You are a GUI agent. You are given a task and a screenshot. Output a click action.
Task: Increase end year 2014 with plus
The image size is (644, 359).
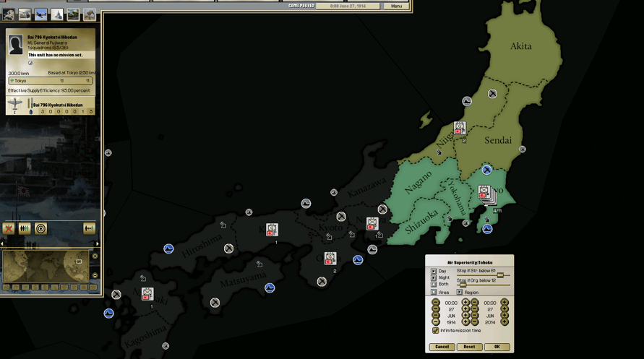tap(505, 322)
